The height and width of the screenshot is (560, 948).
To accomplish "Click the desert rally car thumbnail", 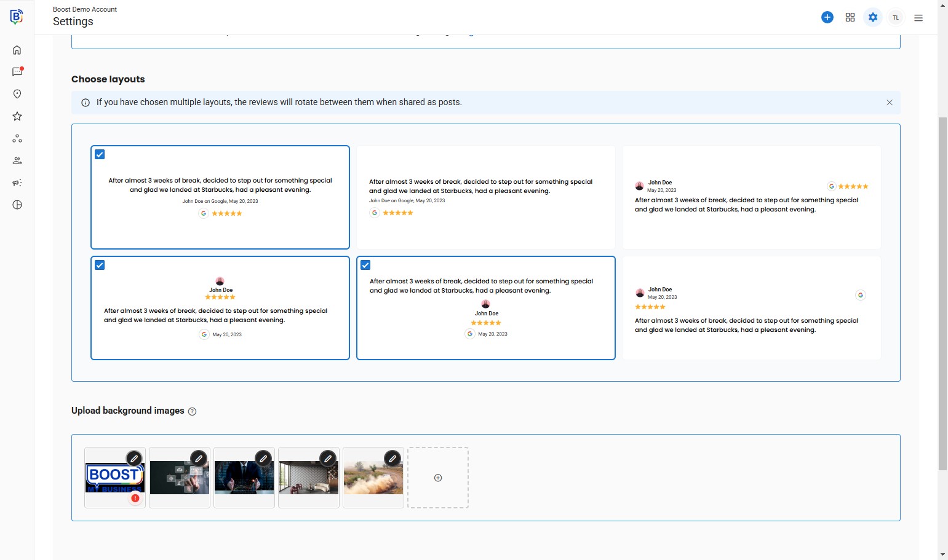I will pos(373,478).
